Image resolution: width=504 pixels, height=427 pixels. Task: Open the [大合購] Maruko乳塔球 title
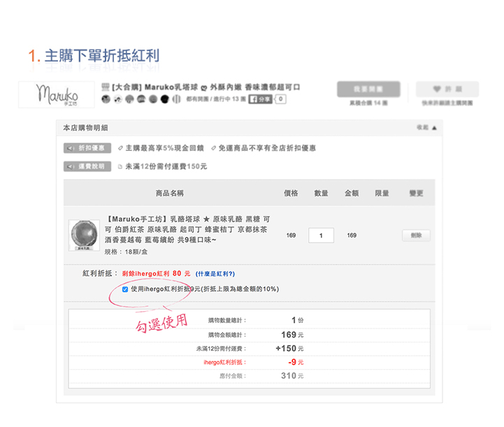206,87
